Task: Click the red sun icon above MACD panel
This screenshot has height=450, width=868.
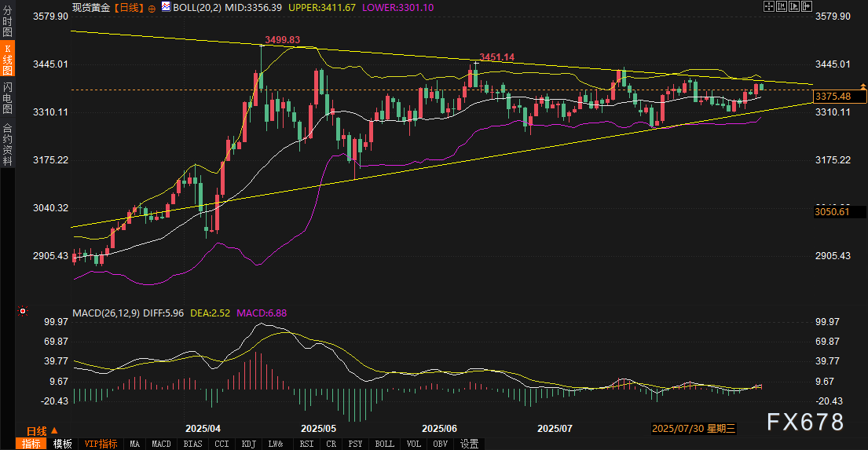Action: pyautogui.click(x=23, y=312)
